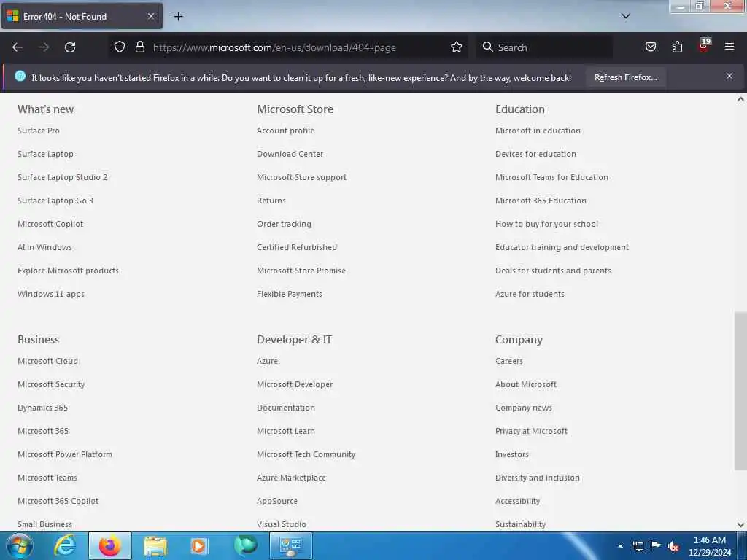Click the scrollbar down arrow
Viewport: 747px width, 560px height.
pyautogui.click(x=740, y=525)
